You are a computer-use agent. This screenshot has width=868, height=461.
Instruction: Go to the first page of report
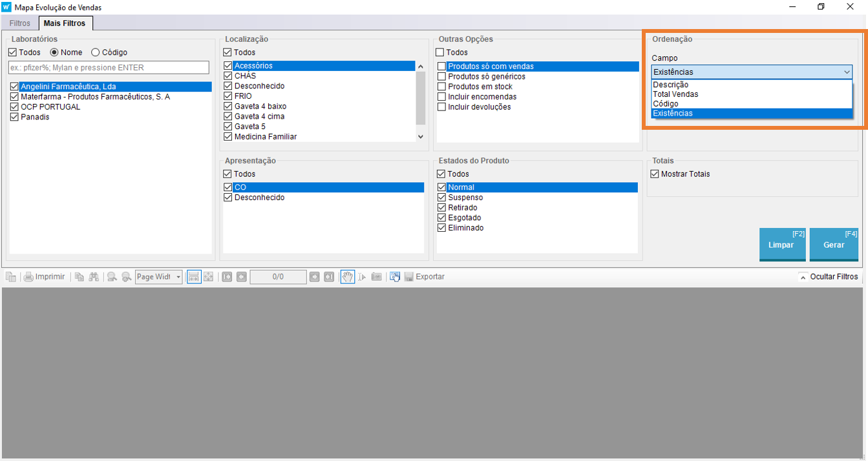(227, 277)
